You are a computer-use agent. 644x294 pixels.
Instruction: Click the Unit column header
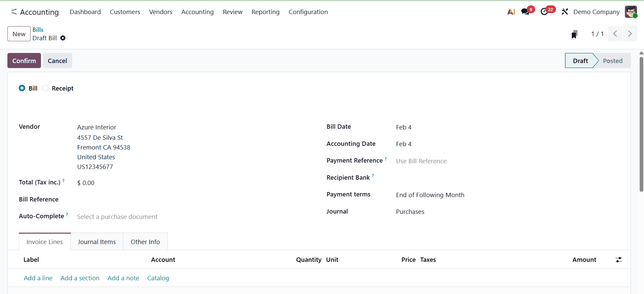pyautogui.click(x=332, y=260)
